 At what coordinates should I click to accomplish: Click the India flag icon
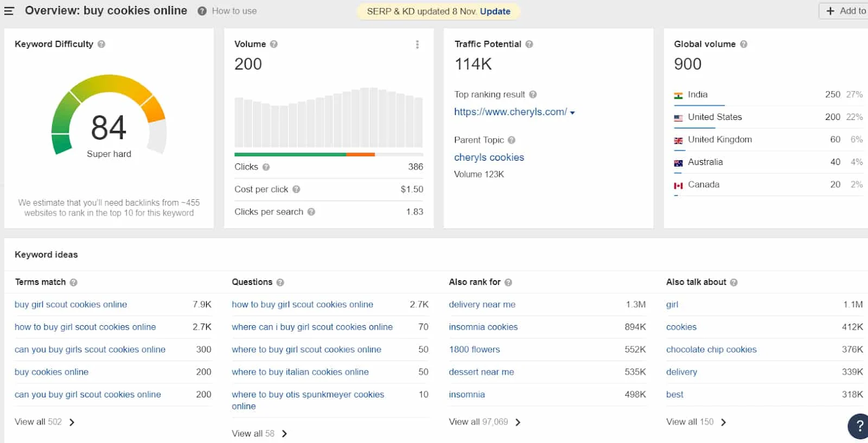tap(678, 95)
